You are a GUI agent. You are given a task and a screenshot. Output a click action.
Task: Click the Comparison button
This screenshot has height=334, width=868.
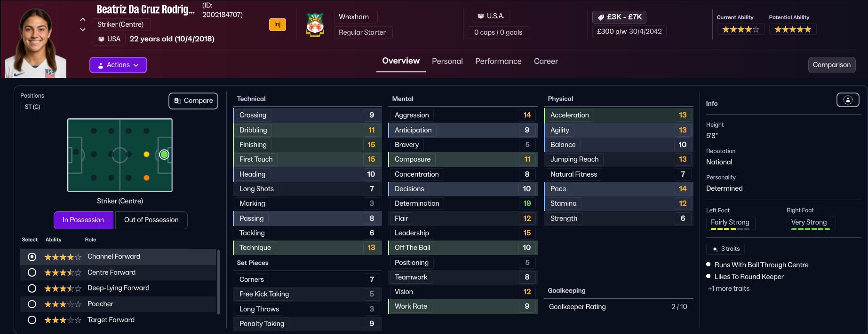point(831,65)
